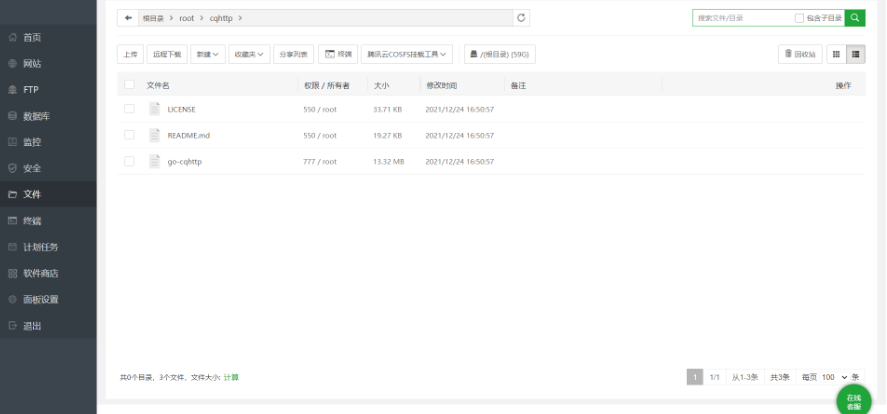Refresh the directory listing
887x414 pixels.
tap(521, 18)
